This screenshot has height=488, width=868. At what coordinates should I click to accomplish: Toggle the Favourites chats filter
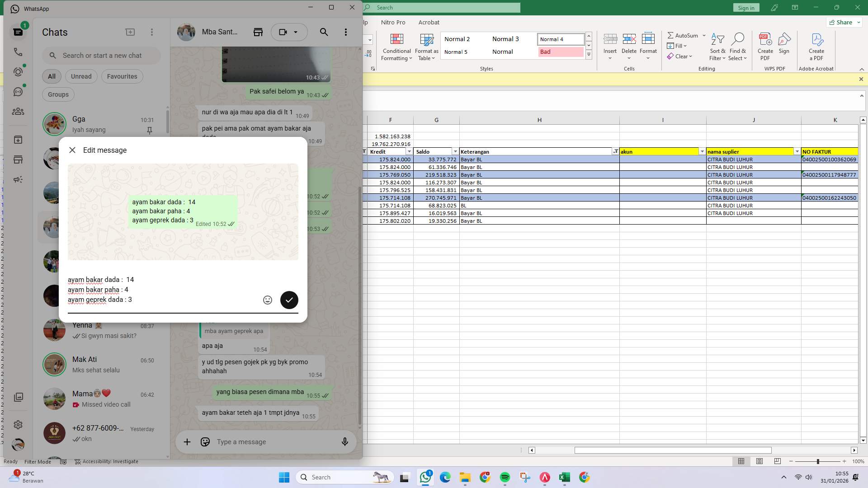[122, 76]
